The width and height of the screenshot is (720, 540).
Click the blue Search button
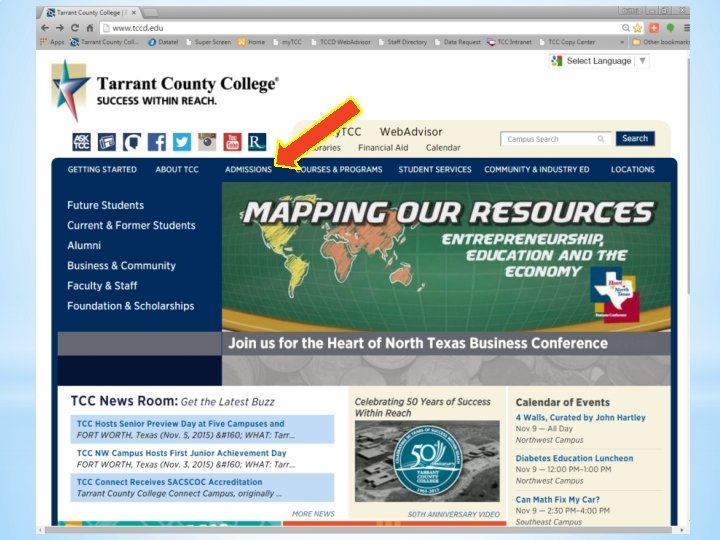point(635,138)
